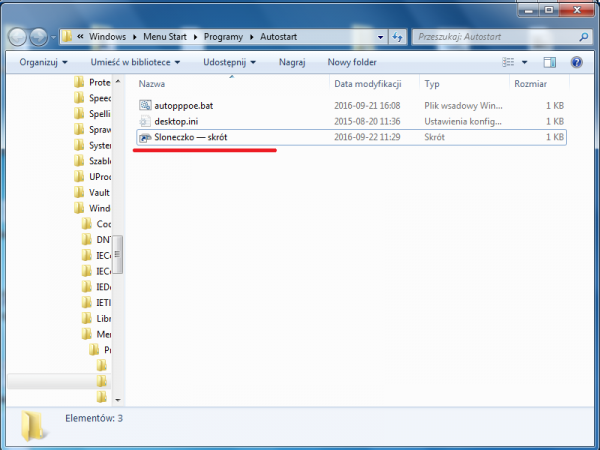This screenshot has height=450, width=600.
Task: Open Umieść w bibliotece menu
Action: tap(135, 62)
